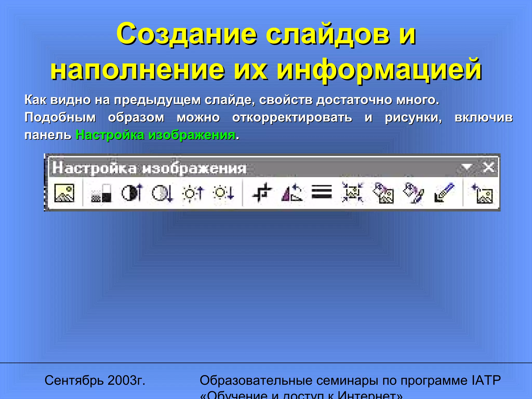Screen dimensions: 532x399
Task: Click footer text Образовательные семинары по программе IATP
Action: point(350,380)
